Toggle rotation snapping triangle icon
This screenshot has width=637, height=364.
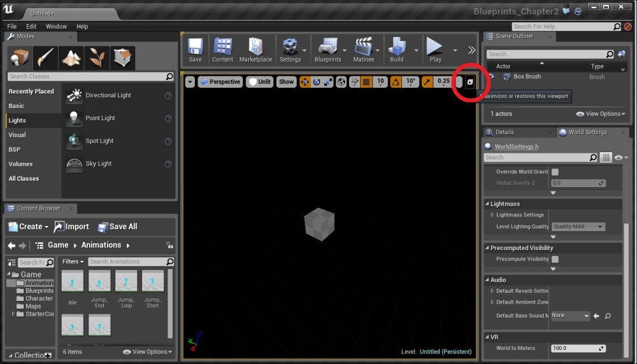point(396,82)
